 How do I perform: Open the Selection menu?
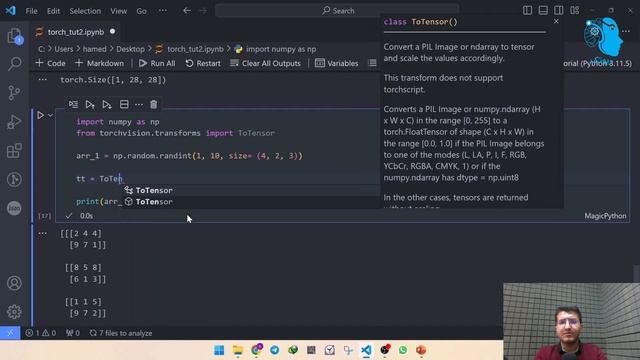point(85,11)
